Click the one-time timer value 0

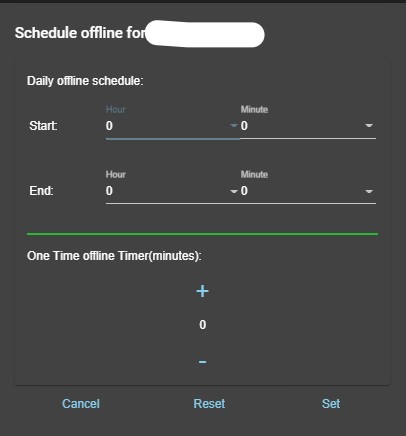point(203,325)
